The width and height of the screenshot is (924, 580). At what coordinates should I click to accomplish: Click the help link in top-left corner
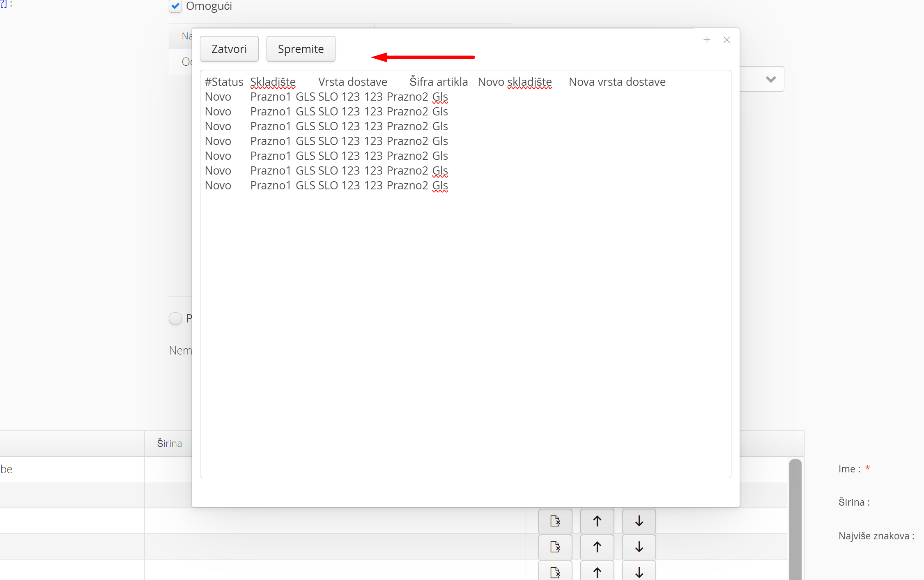3,4
